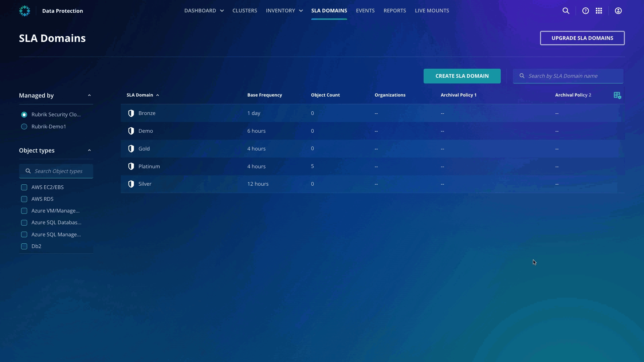Click the Create SLA Domain button
The width and height of the screenshot is (644, 362).
[462, 76]
